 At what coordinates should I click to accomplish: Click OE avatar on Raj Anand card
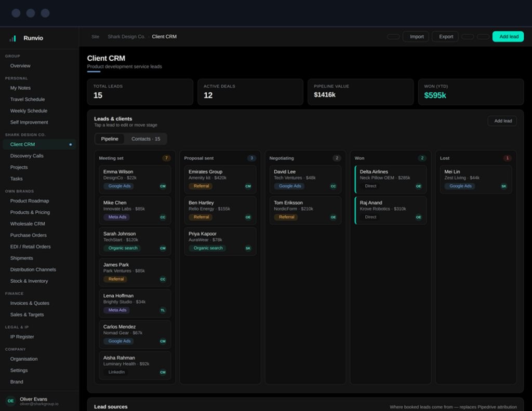point(419,217)
